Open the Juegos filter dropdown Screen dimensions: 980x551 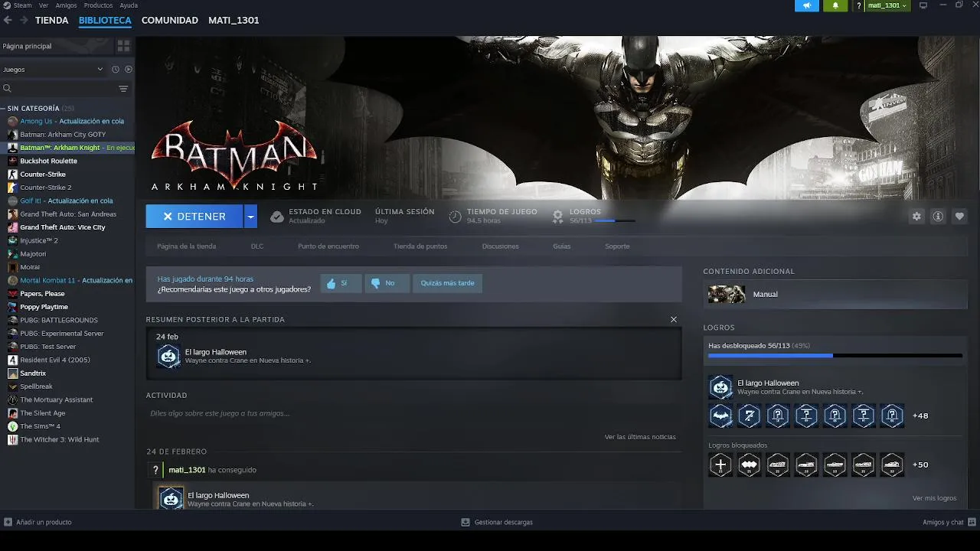point(53,69)
